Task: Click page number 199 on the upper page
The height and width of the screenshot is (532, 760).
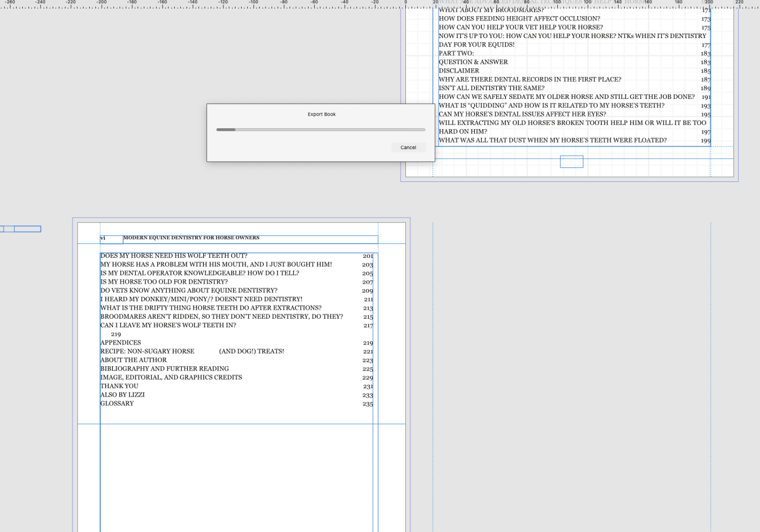Action: (706, 140)
